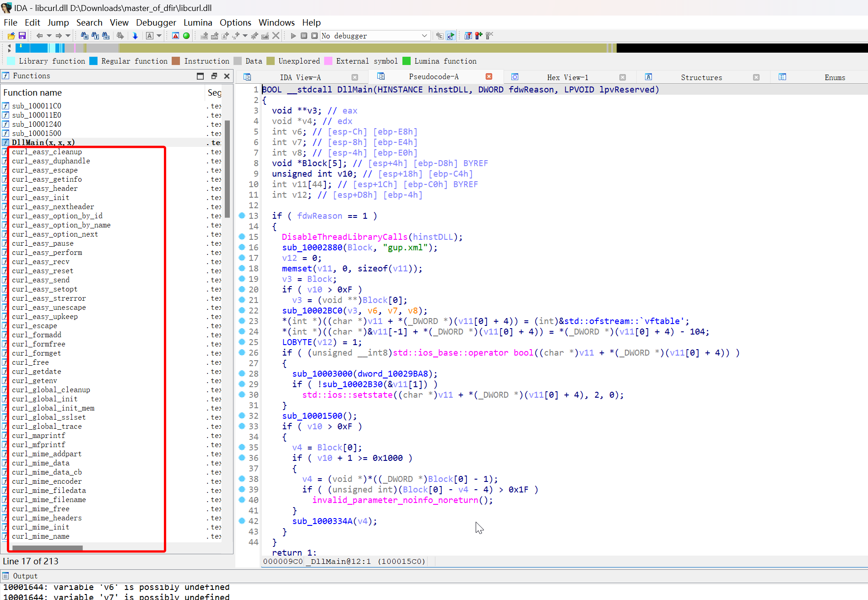
Task: Close the IDA View-A tab
Action: click(355, 77)
